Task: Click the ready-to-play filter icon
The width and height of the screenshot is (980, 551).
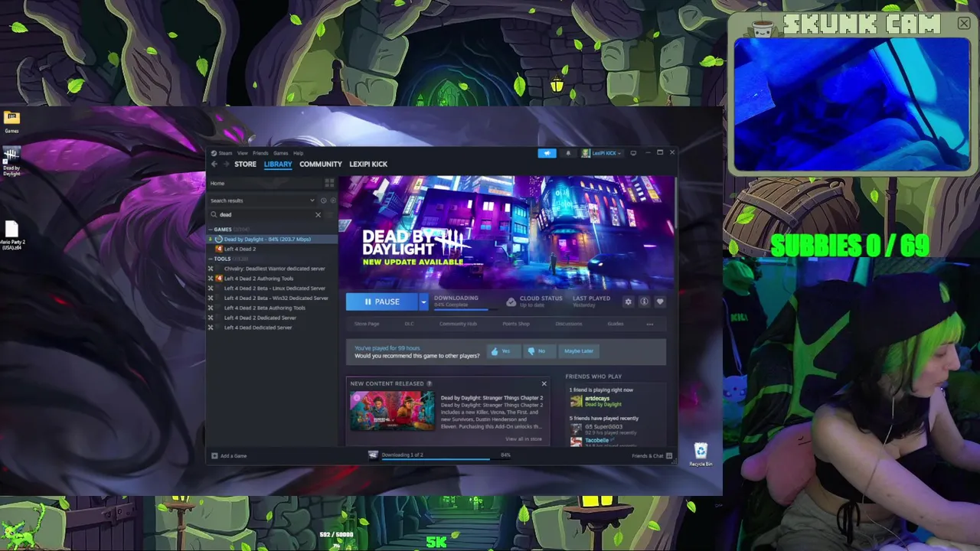Action: pos(332,201)
